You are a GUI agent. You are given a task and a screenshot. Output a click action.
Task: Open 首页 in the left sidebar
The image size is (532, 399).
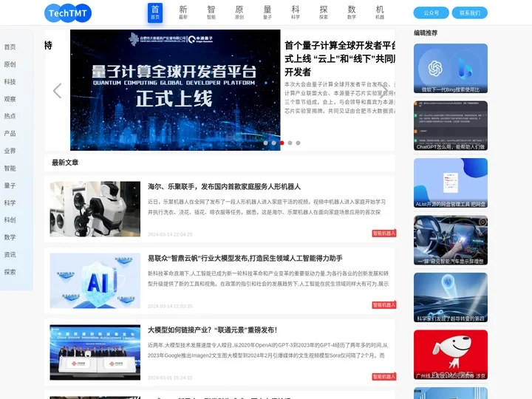pyautogui.click(x=10, y=47)
